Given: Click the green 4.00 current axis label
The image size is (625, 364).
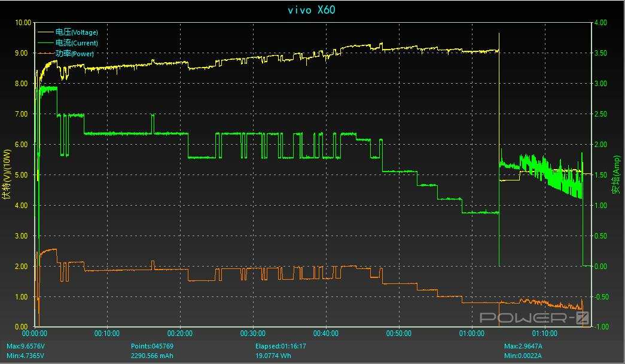Looking at the screenshot, I should point(600,23).
